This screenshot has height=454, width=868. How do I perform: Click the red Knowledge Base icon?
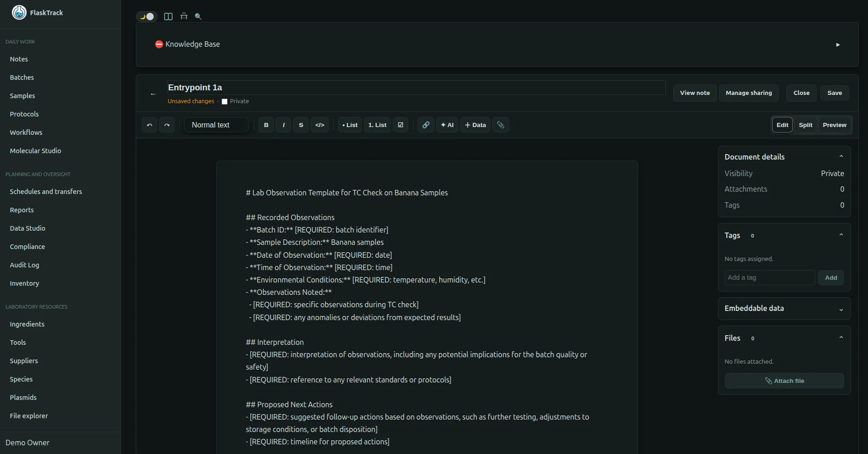159,44
